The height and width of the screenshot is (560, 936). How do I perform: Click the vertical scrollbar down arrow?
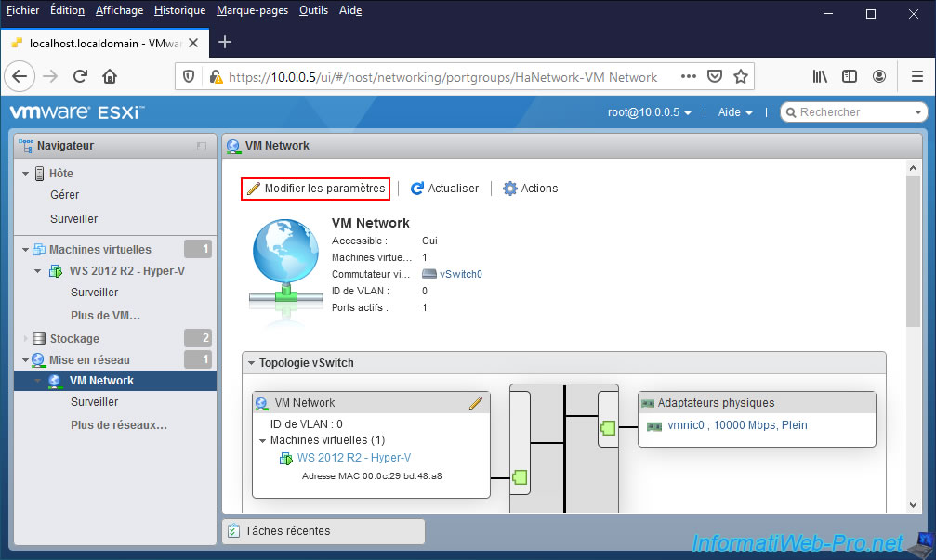(x=914, y=505)
